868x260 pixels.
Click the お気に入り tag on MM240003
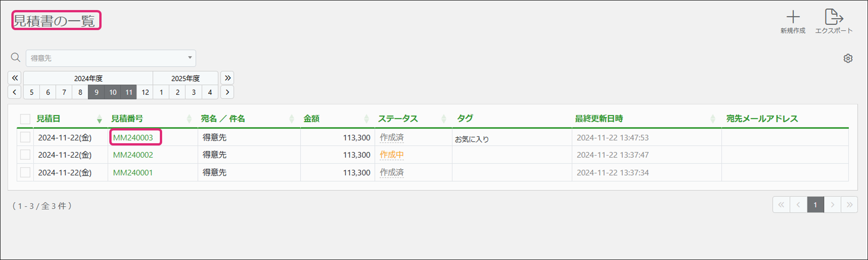point(472,139)
